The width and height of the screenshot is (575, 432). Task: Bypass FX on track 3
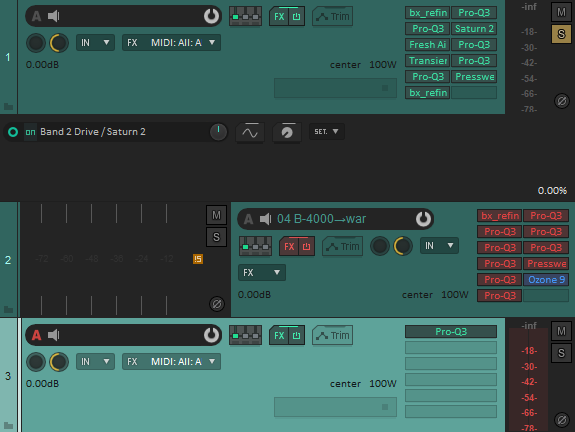[297, 336]
